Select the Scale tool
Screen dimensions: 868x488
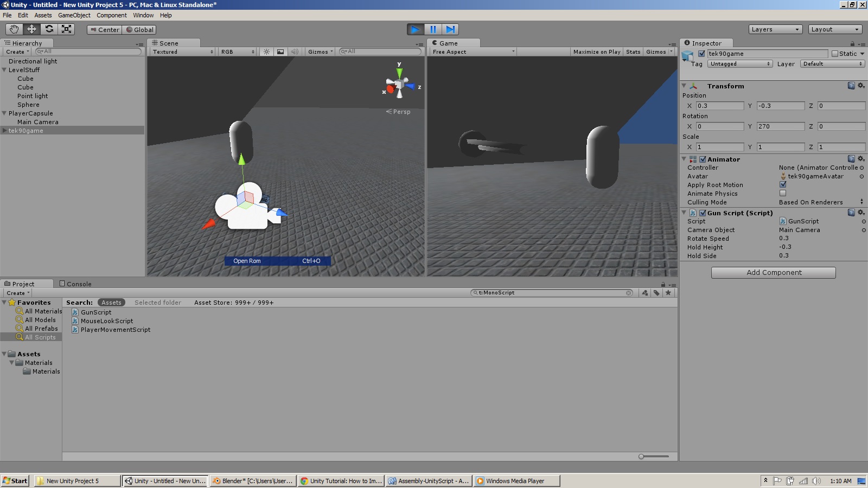coord(67,29)
